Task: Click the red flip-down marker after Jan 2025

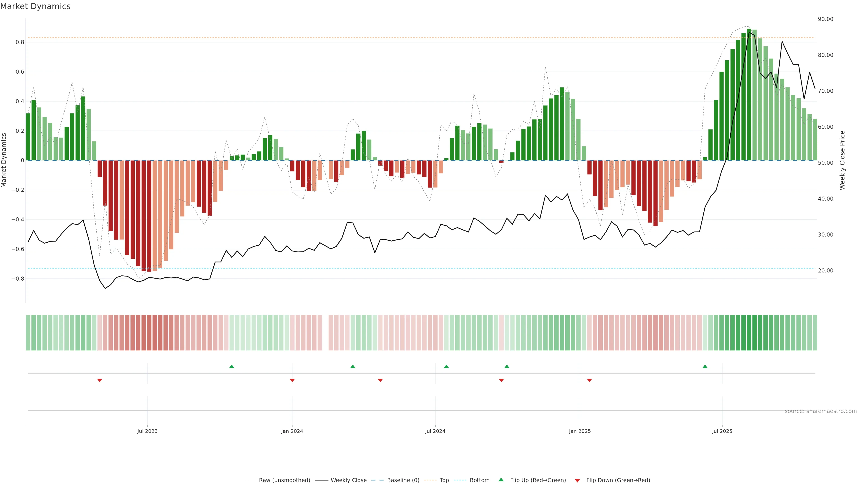Action: (x=589, y=380)
